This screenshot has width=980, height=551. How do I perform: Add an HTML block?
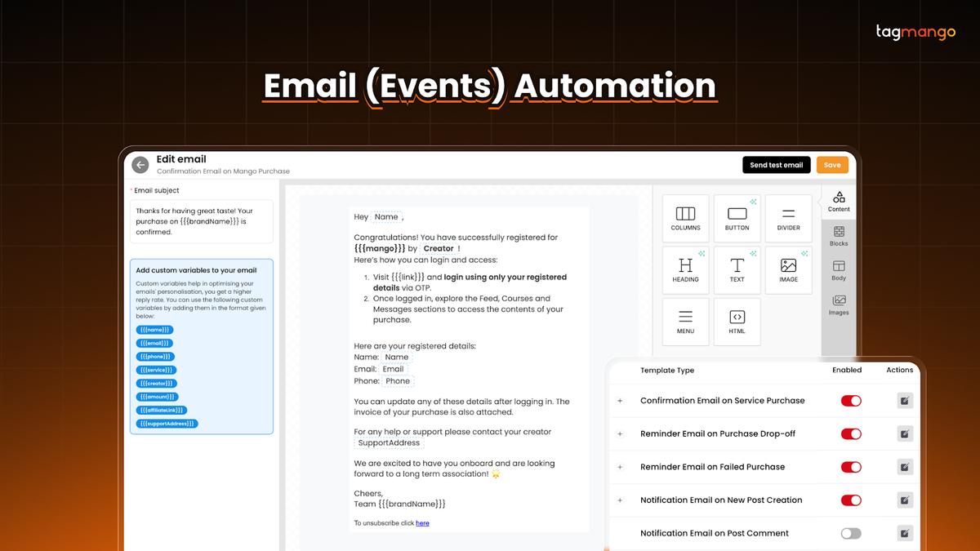[x=737, y=321]
